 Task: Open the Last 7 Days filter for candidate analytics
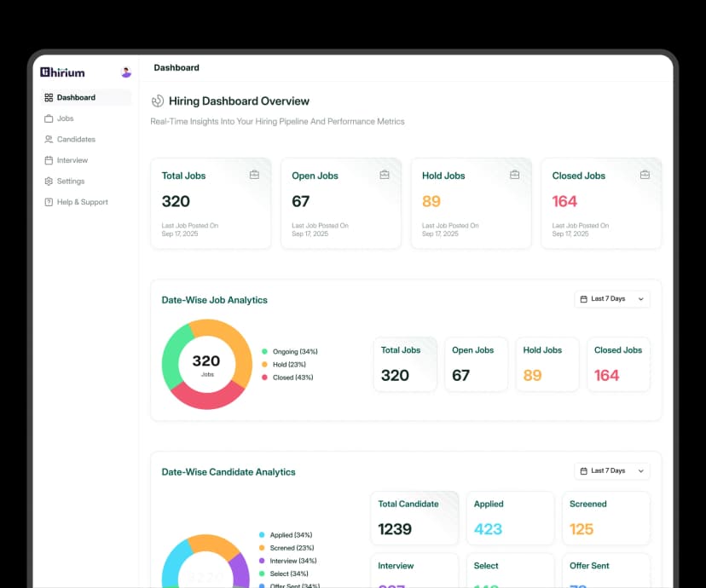612,470
